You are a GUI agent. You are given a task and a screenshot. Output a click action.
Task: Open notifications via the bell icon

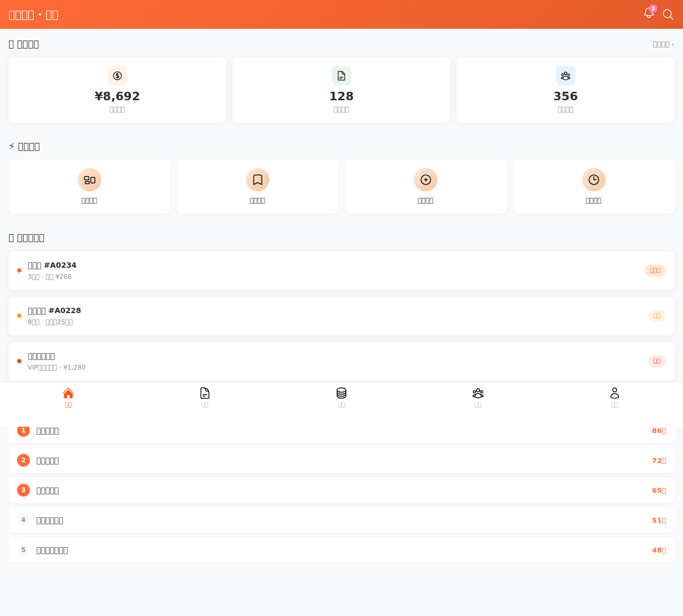649,13
